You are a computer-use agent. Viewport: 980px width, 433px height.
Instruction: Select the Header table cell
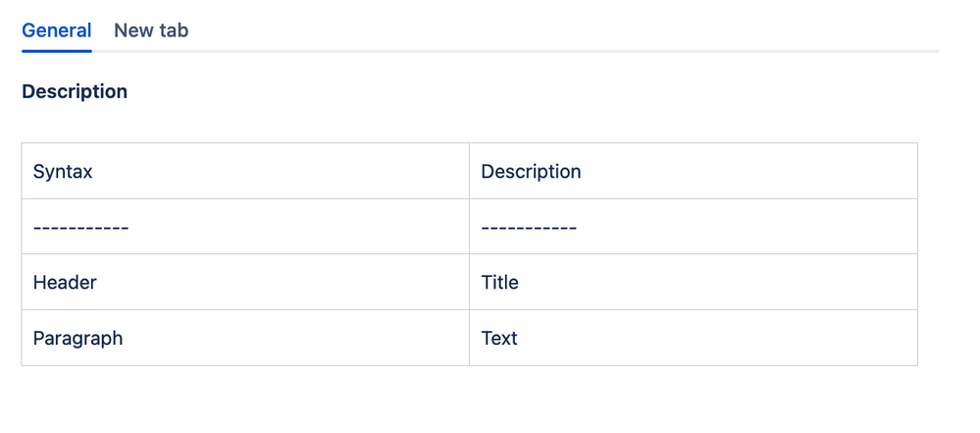65,283
